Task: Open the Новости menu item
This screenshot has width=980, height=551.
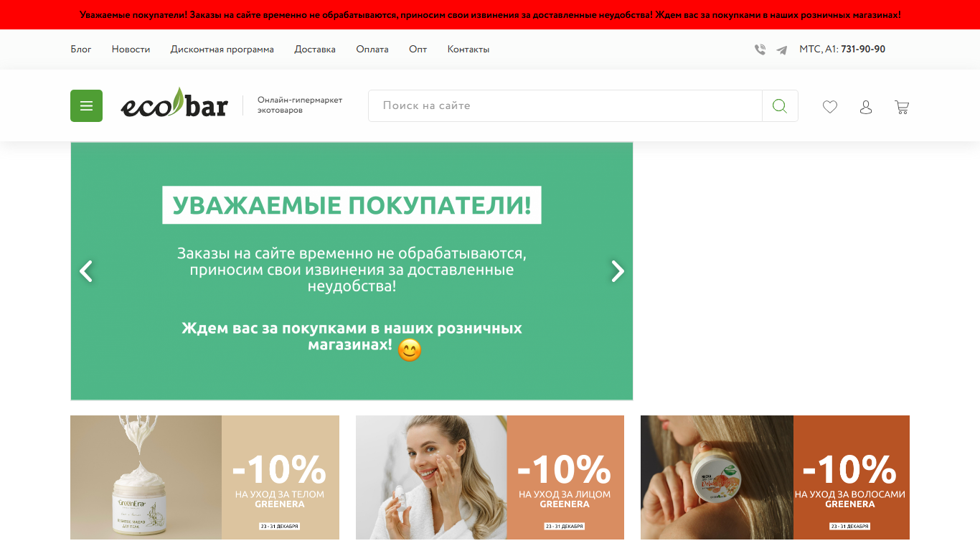Action: (x=131, y=50)
